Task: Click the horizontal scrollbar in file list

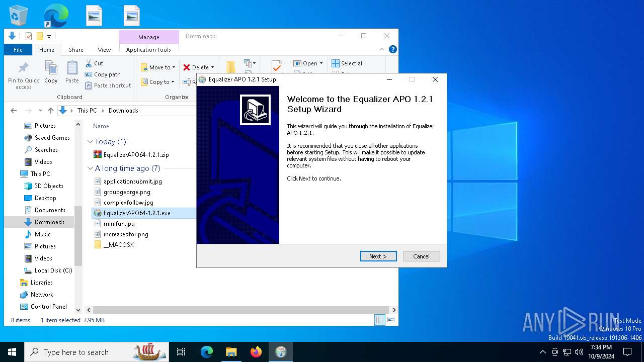Action: pos(241,310)
